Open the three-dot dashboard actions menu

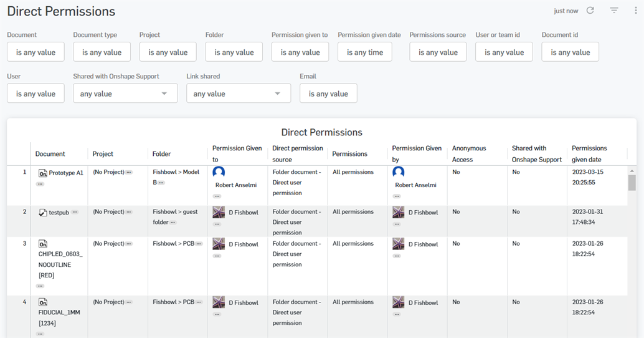(x=636, y=11)
